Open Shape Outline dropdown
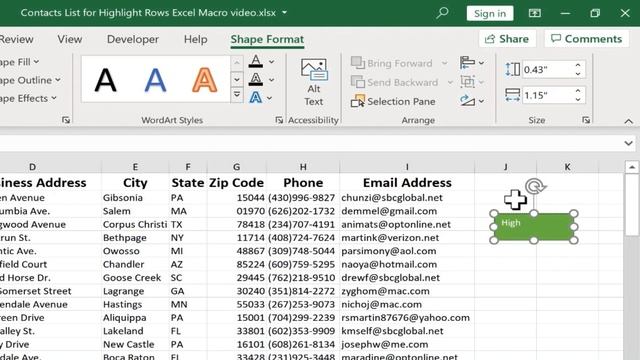Screen dimensions: 640x360 pos(29,80)
